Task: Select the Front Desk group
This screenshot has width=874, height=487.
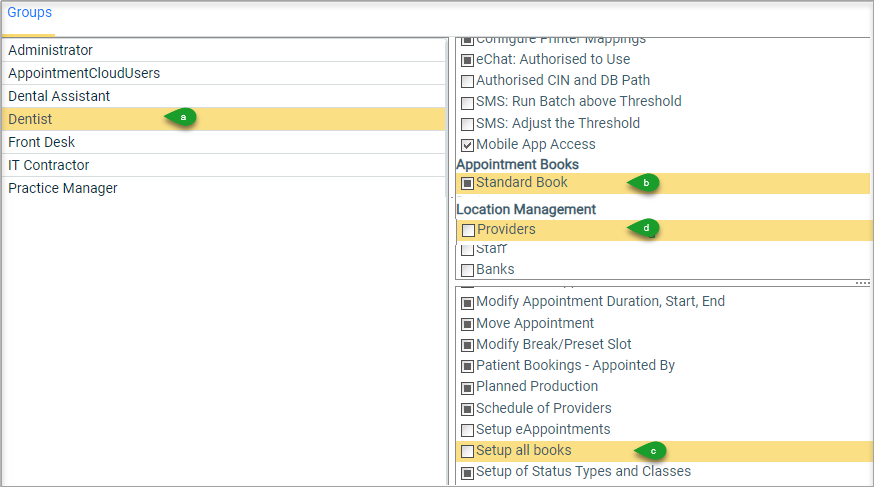Action: [x=224, y=142]
